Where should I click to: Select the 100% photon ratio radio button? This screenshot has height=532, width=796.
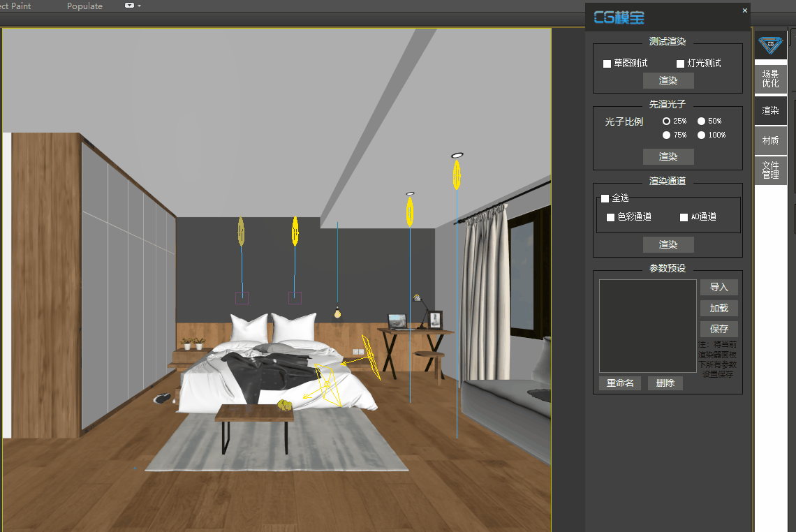[700, 135]
